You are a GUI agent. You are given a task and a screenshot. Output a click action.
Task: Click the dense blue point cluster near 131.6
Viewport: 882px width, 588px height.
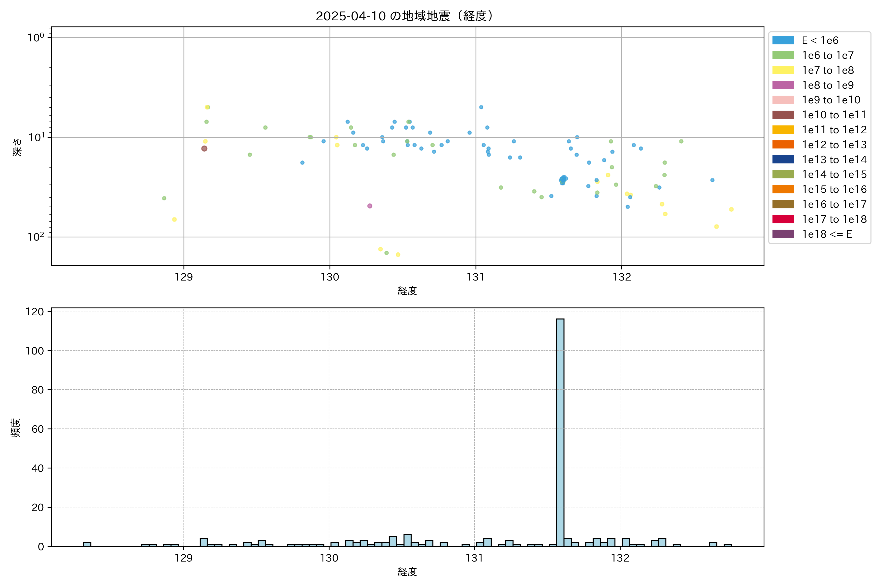(x=563, y=180)
